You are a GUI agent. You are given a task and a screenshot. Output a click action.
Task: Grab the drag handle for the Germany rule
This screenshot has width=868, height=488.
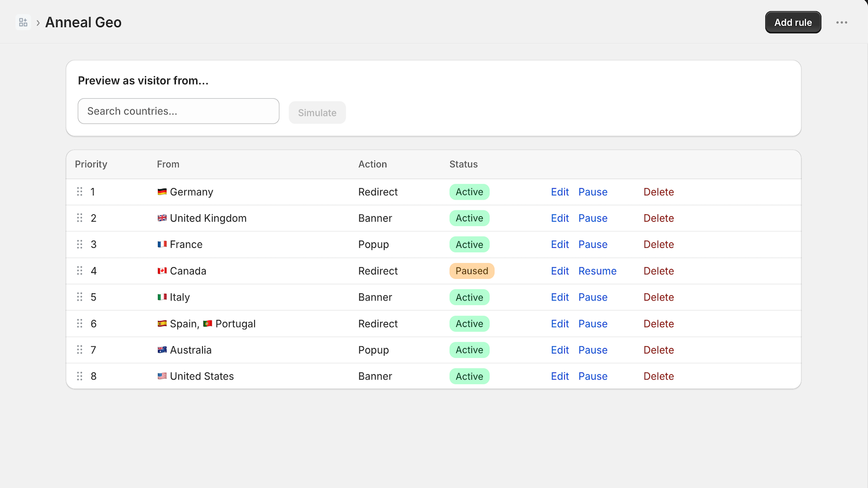pyautogui.click(x=80, y=192)
